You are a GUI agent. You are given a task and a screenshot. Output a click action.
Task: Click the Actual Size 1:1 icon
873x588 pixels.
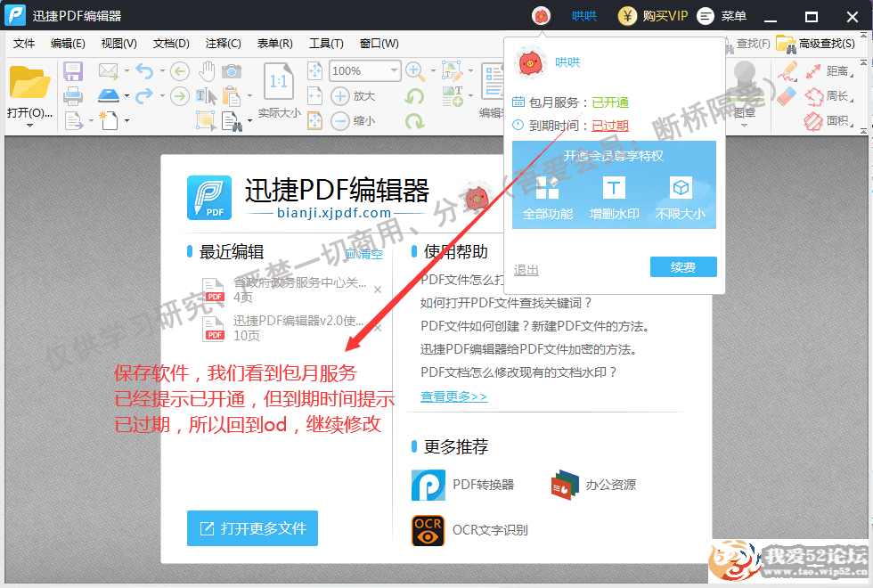tap(279, 84)
